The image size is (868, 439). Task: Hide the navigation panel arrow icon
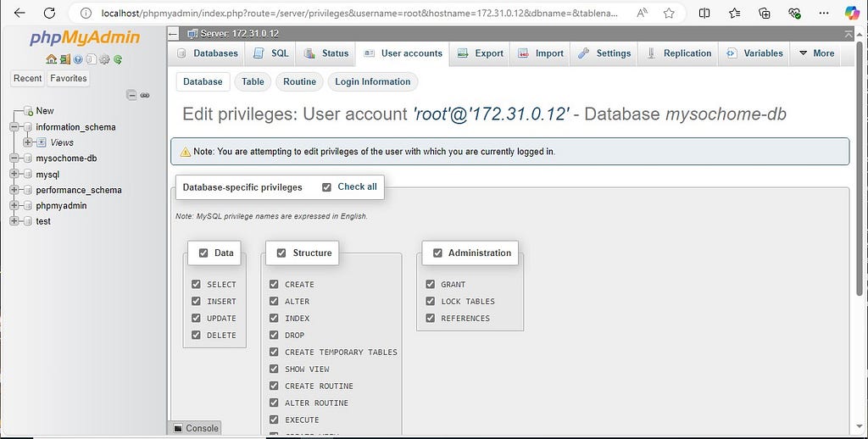[x=173, y=34]
